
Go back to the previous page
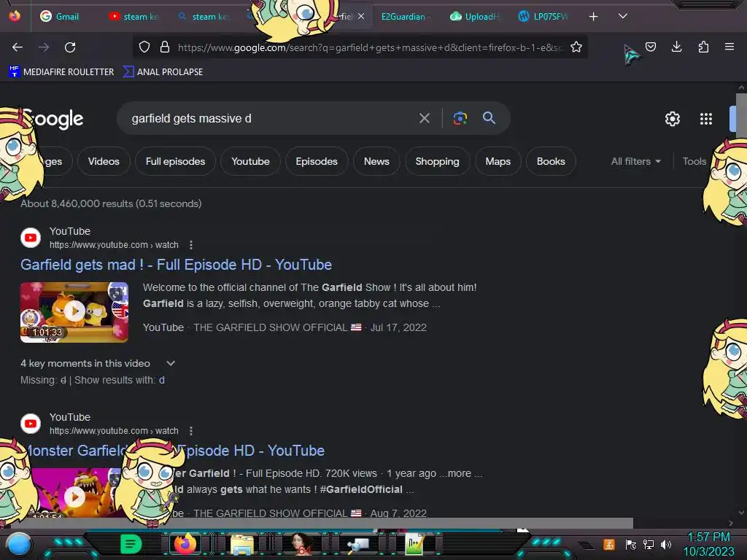(x=18, y=47)
